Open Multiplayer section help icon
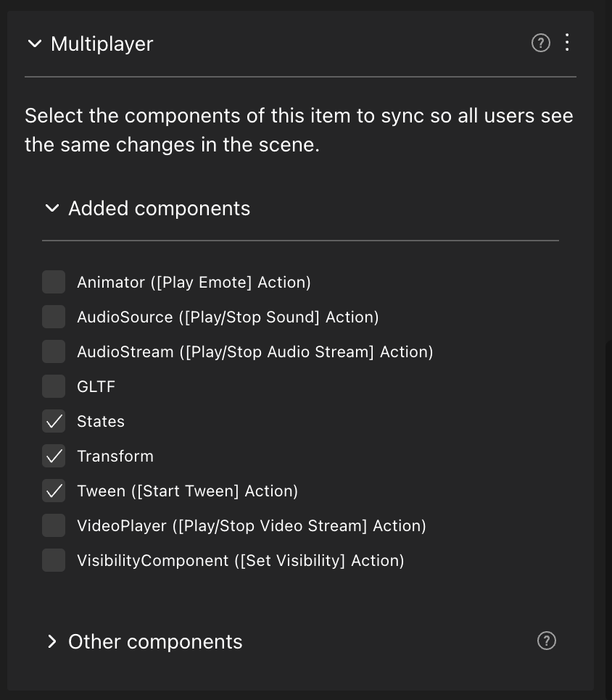612x700 pixels. pyautogui.click(x=541, y=43)
